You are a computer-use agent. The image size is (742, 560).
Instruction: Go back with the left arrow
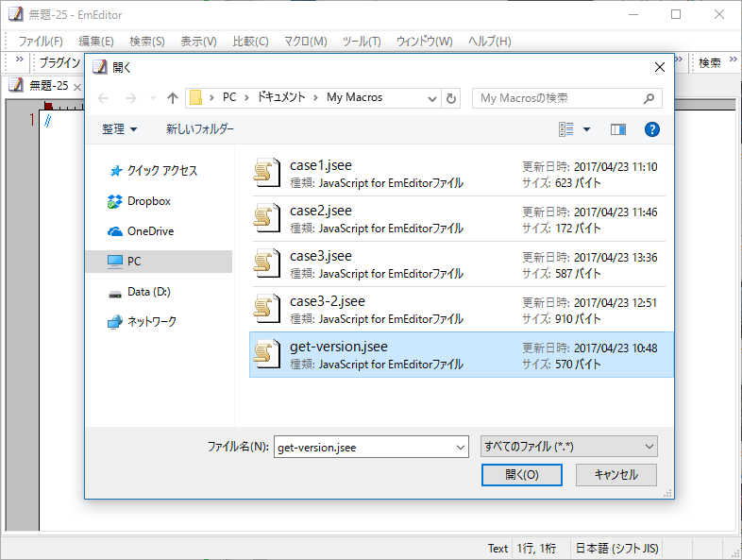(x=103, y=98)
